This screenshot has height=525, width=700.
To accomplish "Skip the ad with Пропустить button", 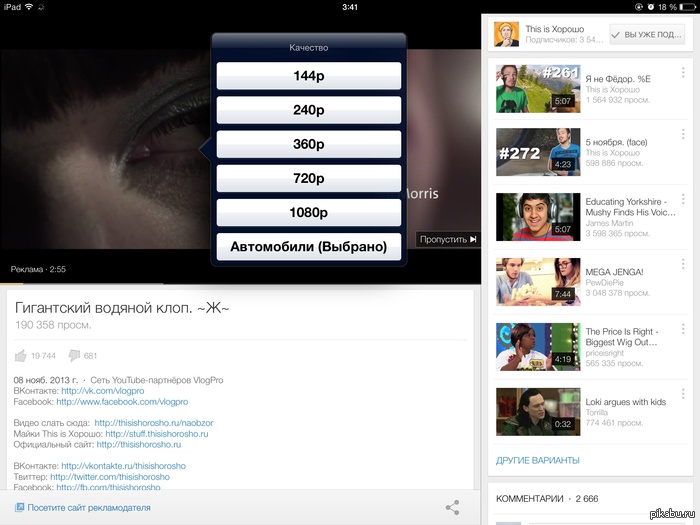I will (x=448, y=239).
